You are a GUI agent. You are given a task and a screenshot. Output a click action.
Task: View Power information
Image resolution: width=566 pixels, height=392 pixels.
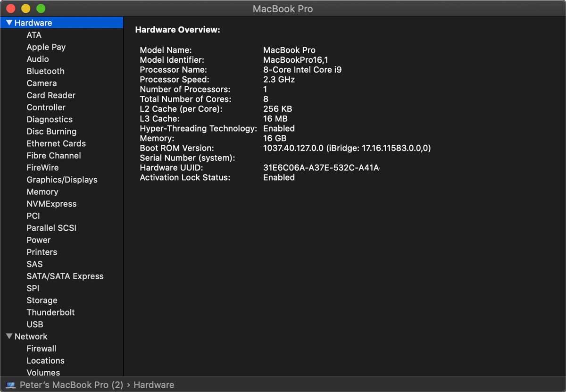(x=39, y=240)
